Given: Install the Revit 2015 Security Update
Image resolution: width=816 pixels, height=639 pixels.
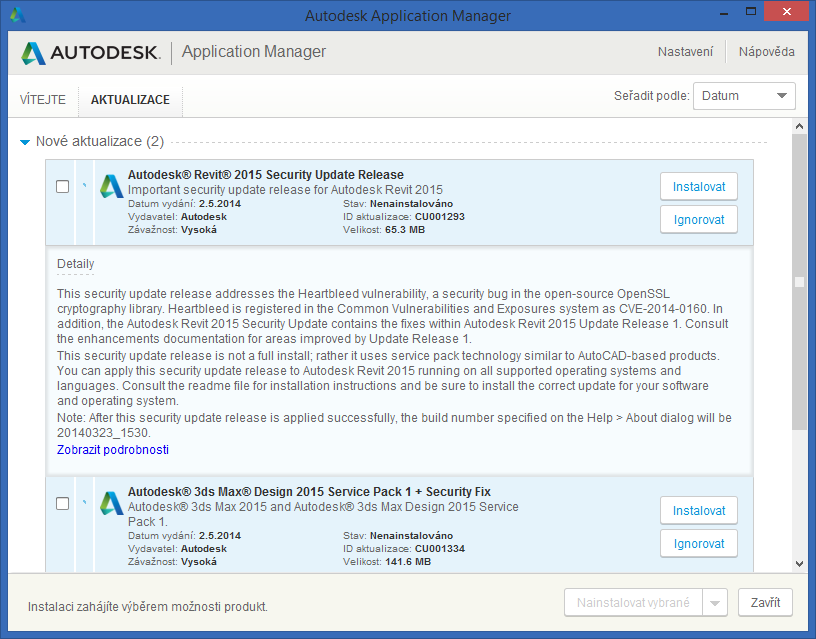Looking at the screenshot, I should [699, 187].
